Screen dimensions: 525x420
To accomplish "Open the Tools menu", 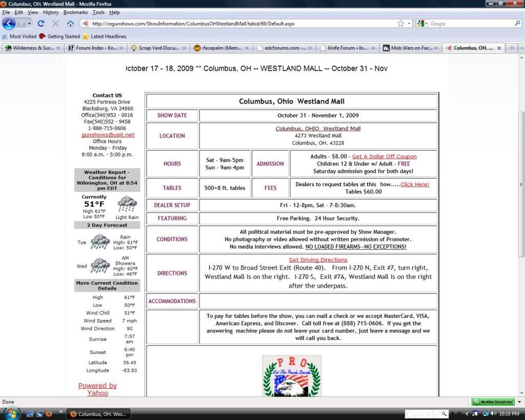I will click(x=98, y=12).
